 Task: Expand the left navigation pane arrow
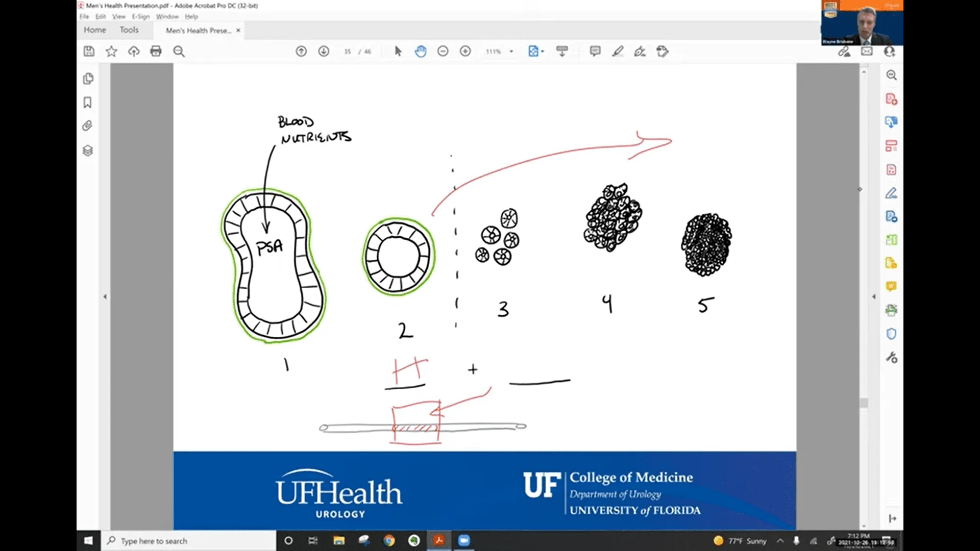[x=105, y=296]
